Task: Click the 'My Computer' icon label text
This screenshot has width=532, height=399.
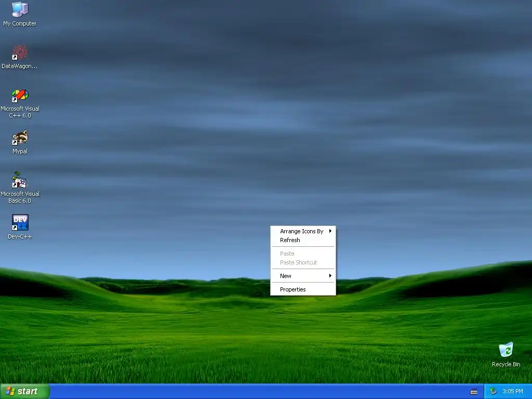Action: tap(20, 23)
